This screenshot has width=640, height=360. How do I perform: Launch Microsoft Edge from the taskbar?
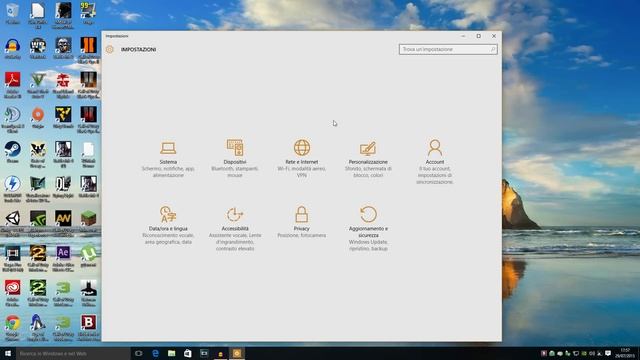(x=155, y=353)
